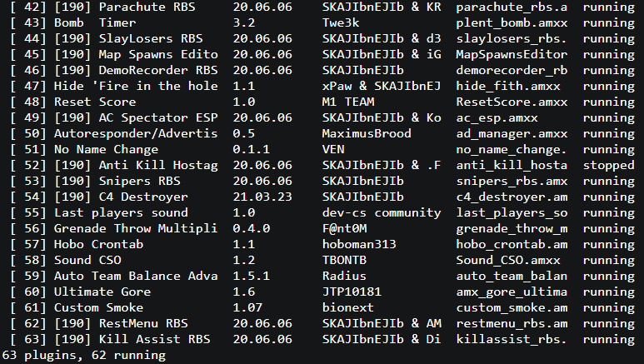Image resolution: width=644 pixels, height=364 pixels.
Task: Click the Ultimate Gore plugin name
Action: (x=102, y=292)
